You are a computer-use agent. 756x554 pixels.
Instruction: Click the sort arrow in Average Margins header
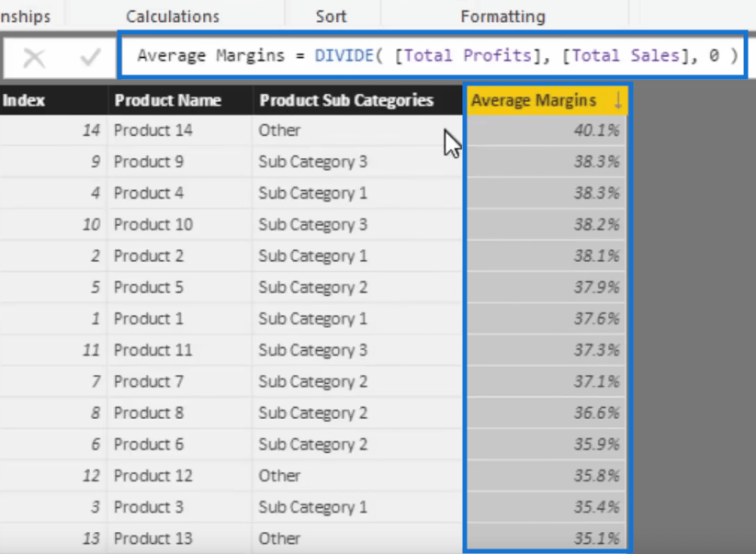click(x=617, y=100)
